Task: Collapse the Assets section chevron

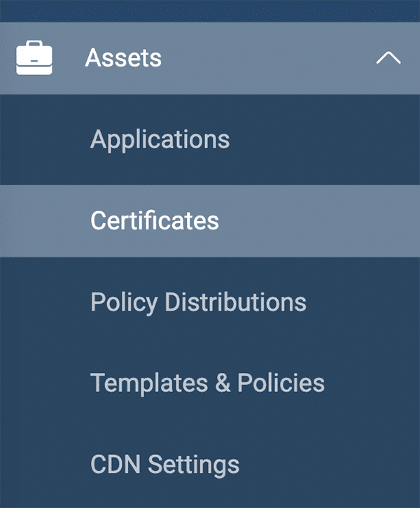Action: tap(388, 58)
